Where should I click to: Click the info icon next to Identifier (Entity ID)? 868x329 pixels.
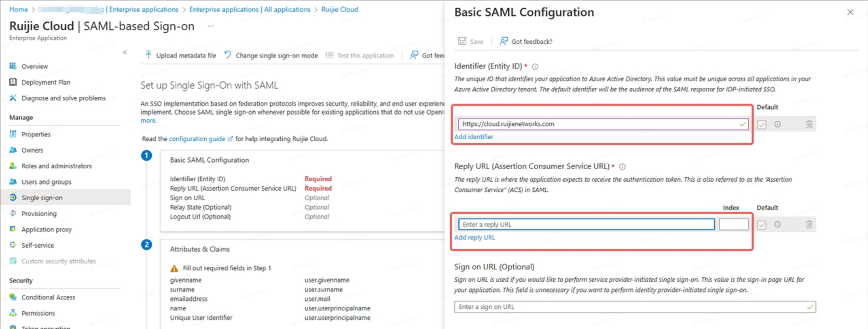pos(535,67)
